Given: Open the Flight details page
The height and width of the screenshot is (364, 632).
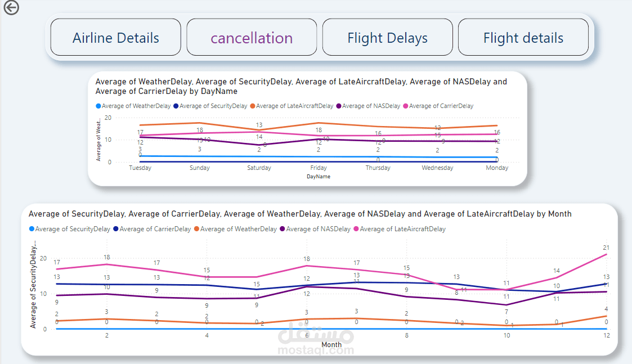Looking at the screenshot, I should (523, 38).
